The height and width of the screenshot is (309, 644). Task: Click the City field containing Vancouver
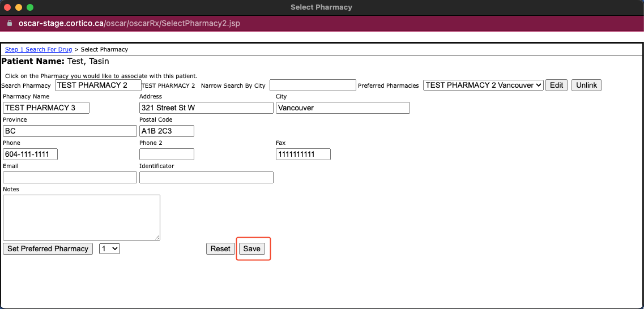click(x=343, y=108)
